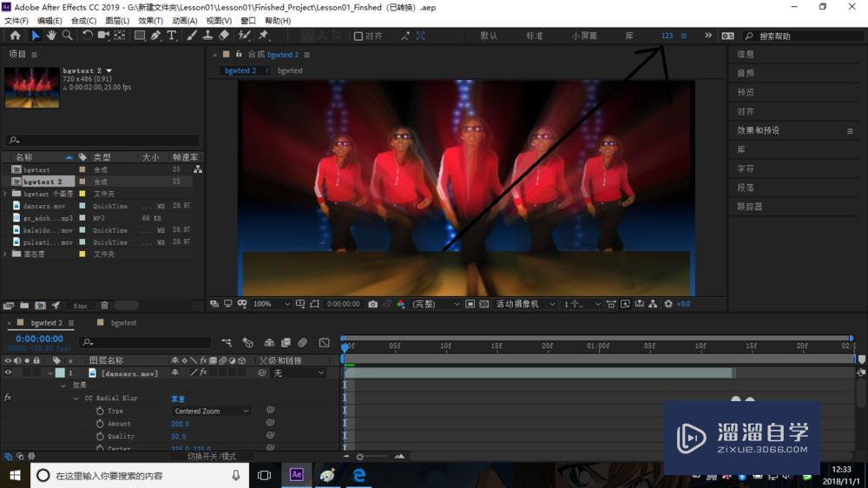Open the Centered Zoom type dropdown
This screenshot has height=488, width=868.
(211, 411)
